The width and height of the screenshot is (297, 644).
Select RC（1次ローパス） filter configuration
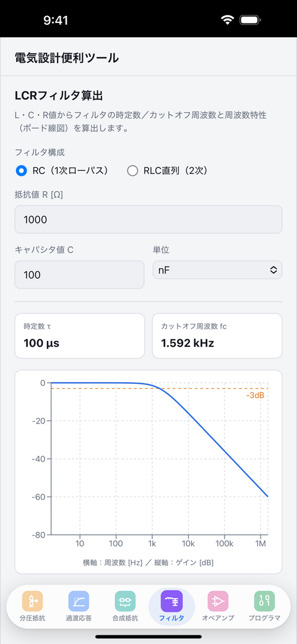(64, 171)
